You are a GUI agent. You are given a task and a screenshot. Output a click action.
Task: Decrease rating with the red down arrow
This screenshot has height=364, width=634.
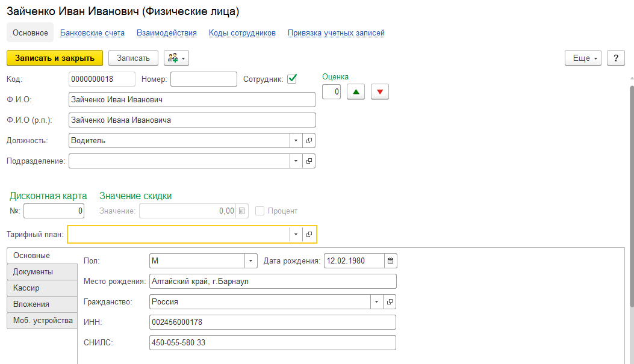pos(380,91)
